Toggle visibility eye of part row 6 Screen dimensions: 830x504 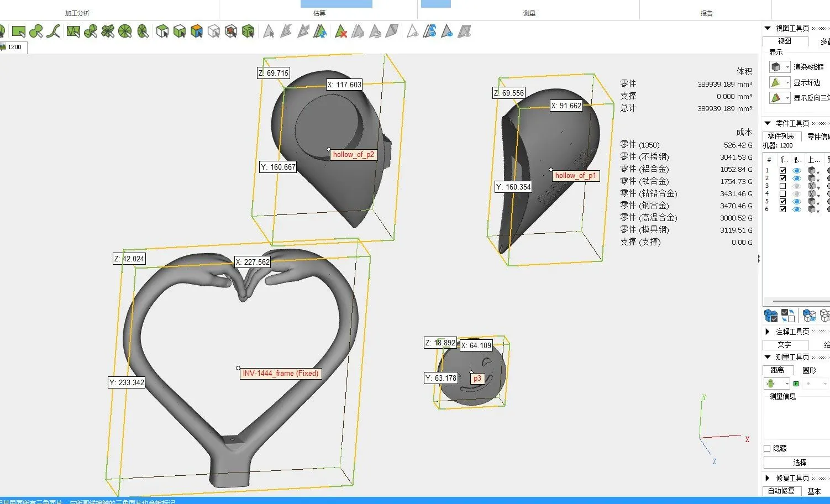click(x=797, y=209)
